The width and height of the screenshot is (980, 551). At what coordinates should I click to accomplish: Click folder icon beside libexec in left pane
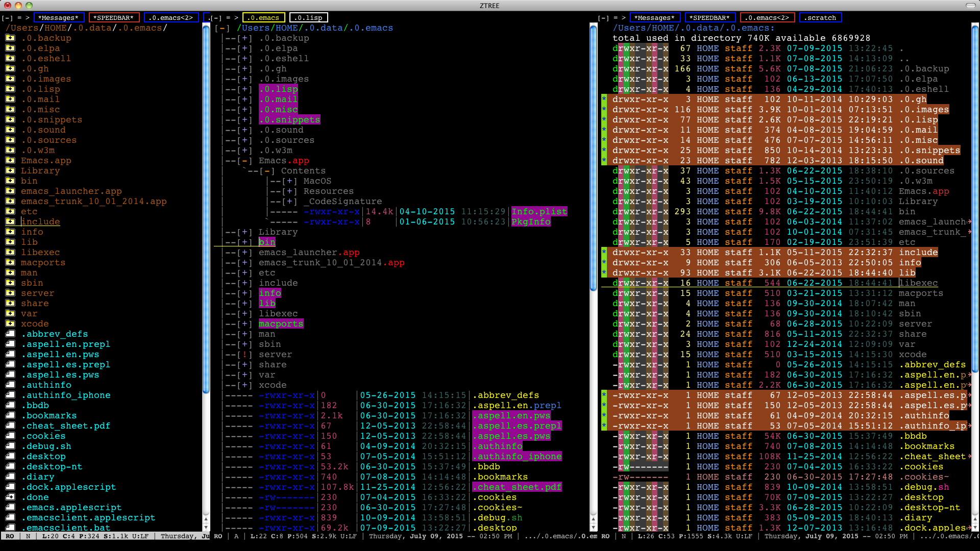[10, 252]
